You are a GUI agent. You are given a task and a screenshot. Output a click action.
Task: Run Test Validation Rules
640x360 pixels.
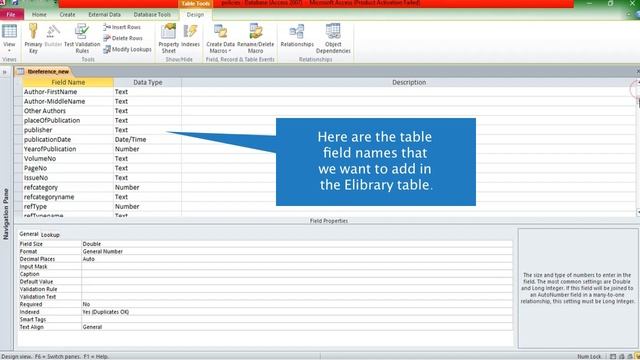pos(82,39)
